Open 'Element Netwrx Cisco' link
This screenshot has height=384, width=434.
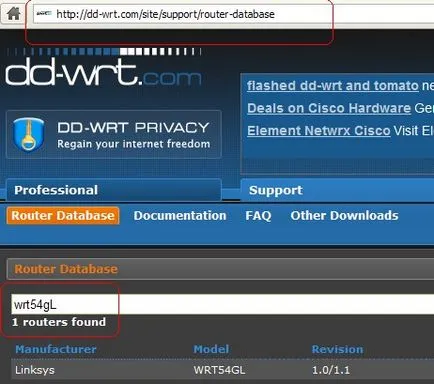[x=319, y=131]
